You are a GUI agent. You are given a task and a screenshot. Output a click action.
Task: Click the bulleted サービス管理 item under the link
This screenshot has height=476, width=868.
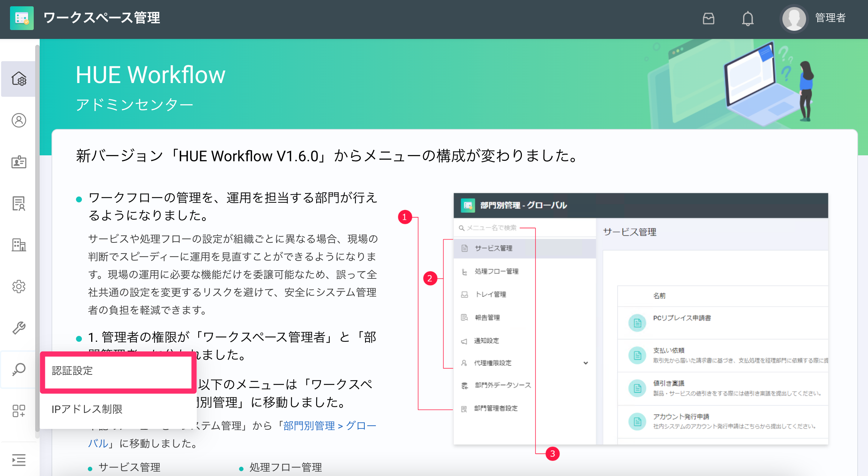[x=129, y=467]
